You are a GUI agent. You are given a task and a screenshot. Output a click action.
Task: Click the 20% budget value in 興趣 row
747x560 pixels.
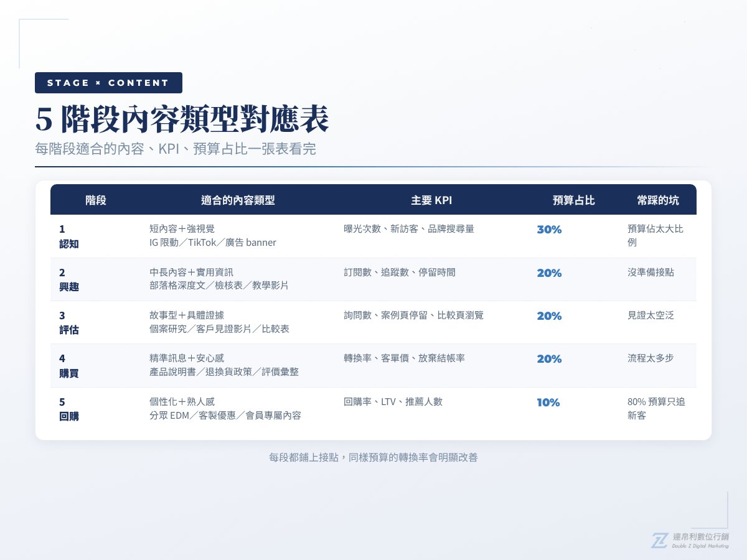[x=549, y=273]
